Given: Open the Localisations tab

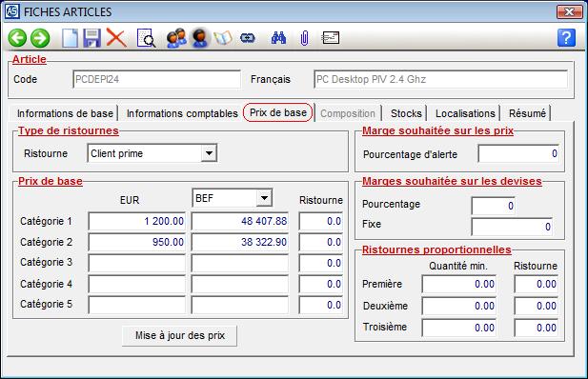Looking at the screenshot, I should [x=465, y=113].
